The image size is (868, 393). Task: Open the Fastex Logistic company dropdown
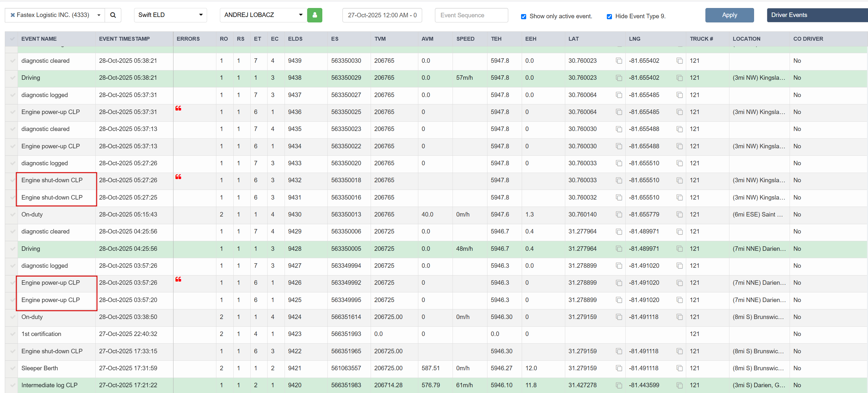[x=99, y=15]
